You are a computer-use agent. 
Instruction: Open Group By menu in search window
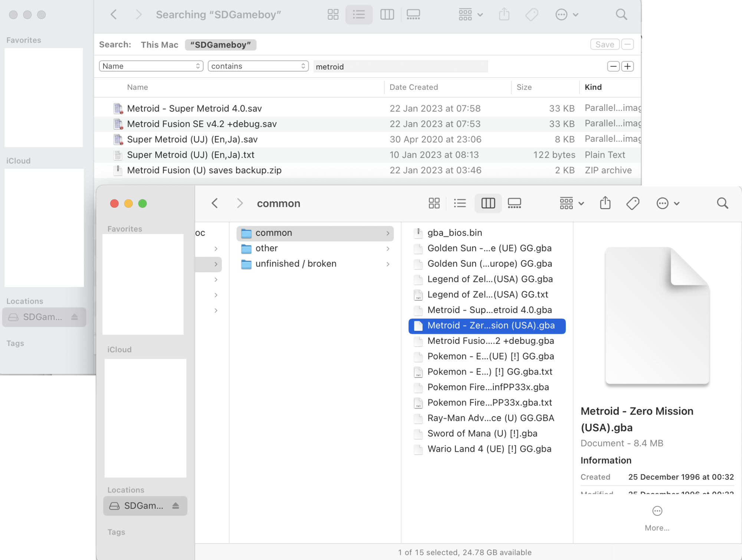pyautogui.click(x=470, y=14)
